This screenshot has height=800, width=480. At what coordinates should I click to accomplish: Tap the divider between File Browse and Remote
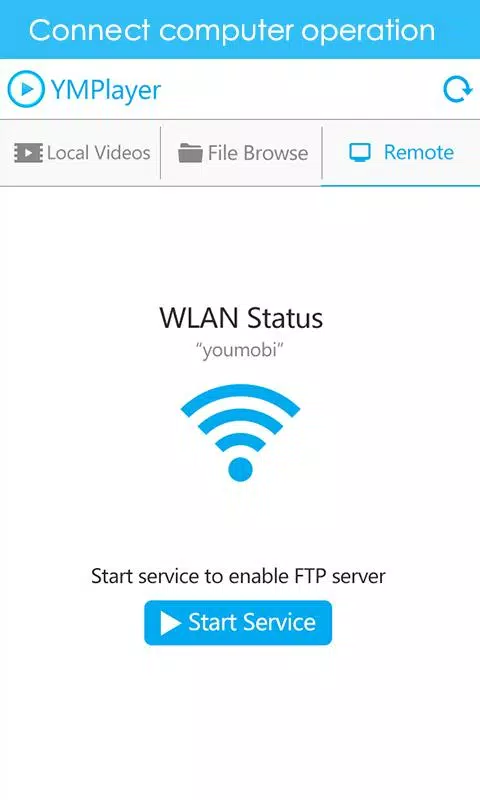322,153
